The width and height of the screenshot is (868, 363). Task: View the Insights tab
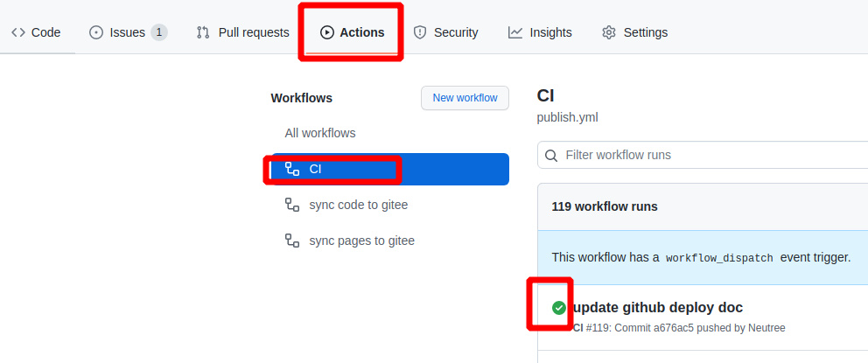coord(540,32)
